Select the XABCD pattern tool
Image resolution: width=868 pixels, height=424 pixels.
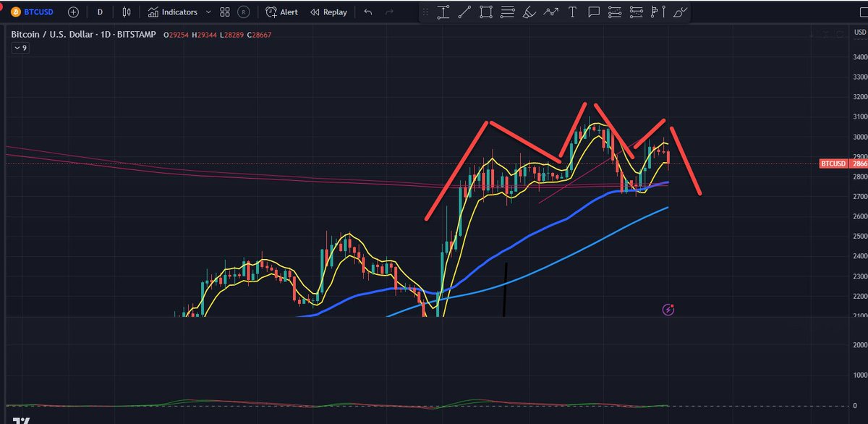[x=550, y=12]
